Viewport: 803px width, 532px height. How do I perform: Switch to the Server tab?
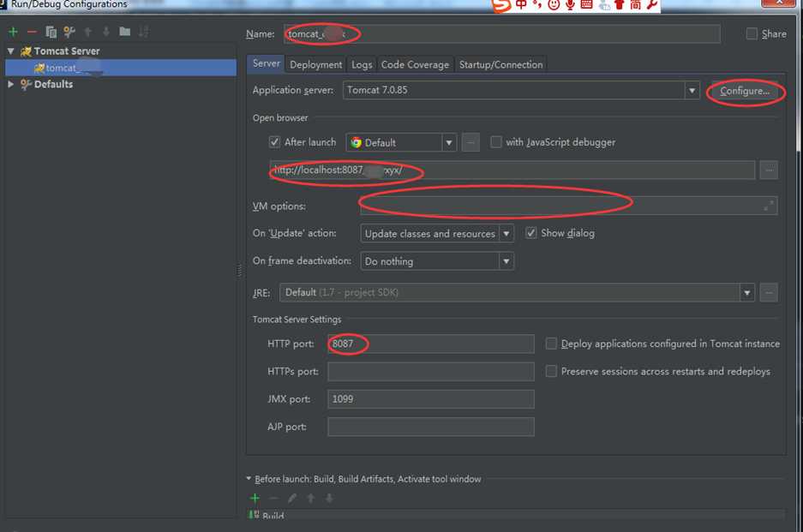click(267, 63)
